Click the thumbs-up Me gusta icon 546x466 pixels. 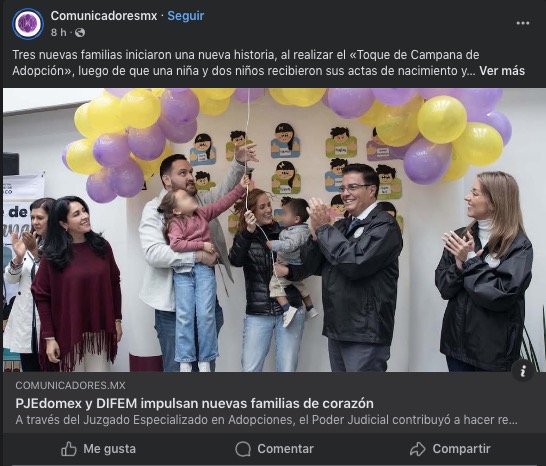[69, 449]
